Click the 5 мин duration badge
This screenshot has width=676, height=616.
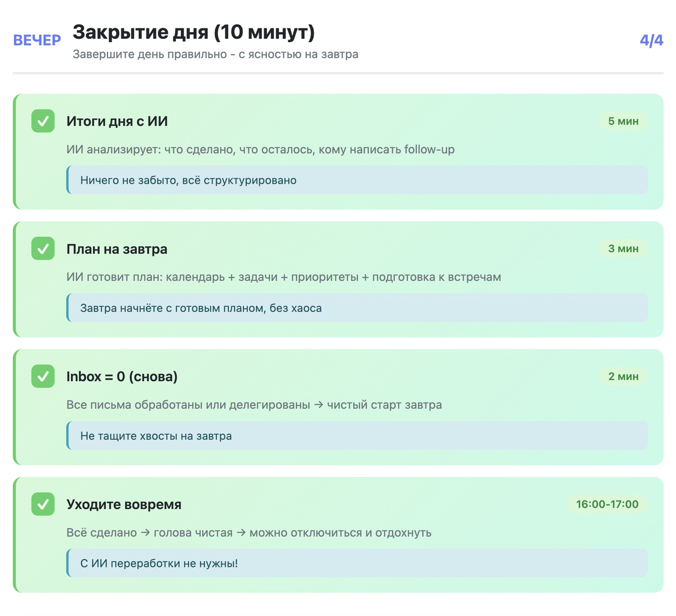(x=623, y=121)
